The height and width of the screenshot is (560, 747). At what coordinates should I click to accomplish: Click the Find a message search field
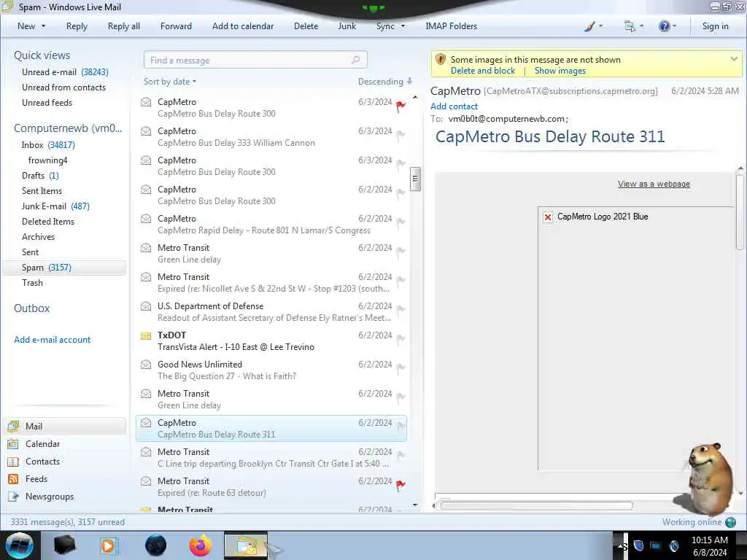(x=255, y=60)
